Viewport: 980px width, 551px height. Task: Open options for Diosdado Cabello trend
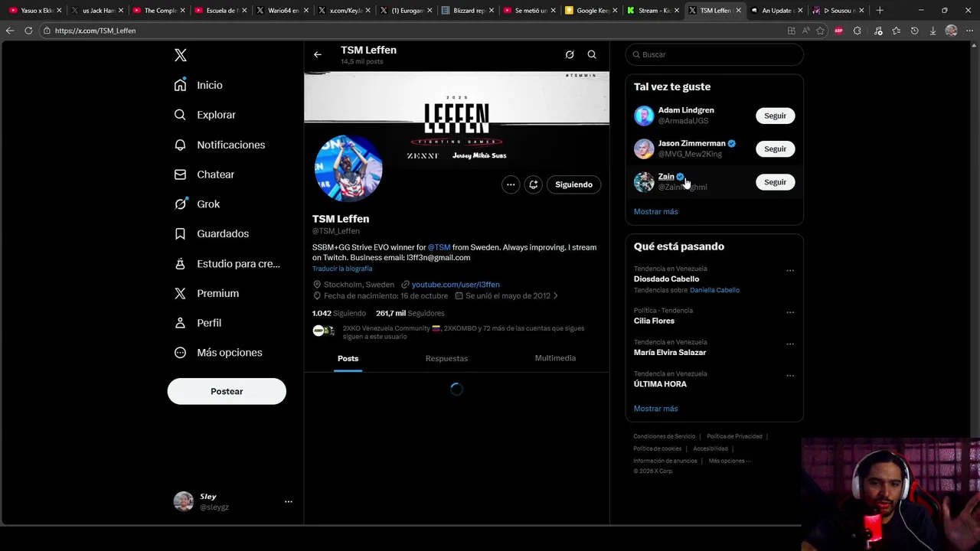[790, 270]
